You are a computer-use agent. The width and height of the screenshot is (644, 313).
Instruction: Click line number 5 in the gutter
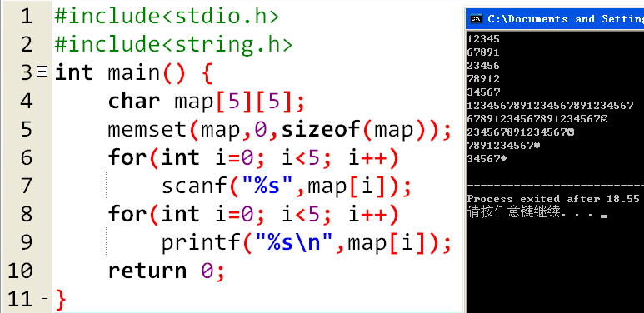click(x=27, y=130)
